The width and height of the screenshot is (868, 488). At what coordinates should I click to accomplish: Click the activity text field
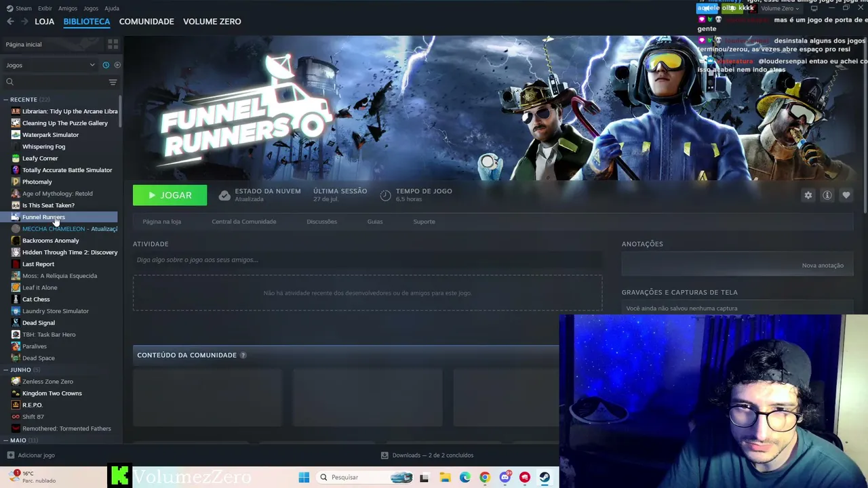click(368, 260)
